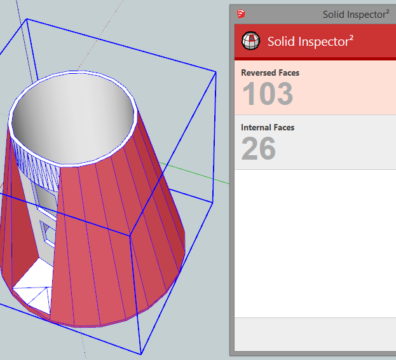This screenshot has width=396, height=360.
Task: Select the small square window opening on the cone
Action: (x=48, y=232)
